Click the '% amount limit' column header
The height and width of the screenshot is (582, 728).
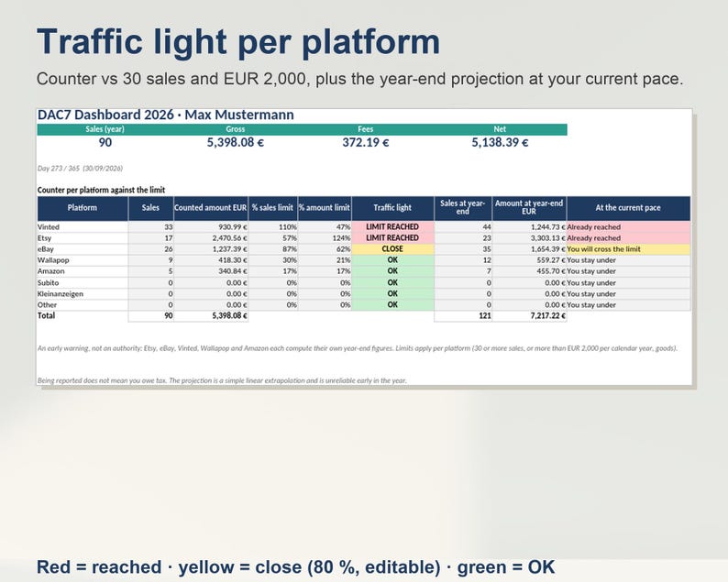point(324,208)
